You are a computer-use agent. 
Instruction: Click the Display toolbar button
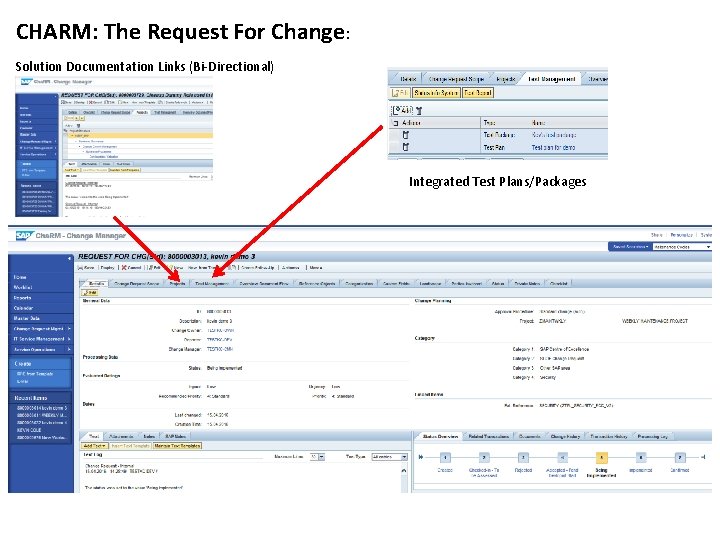(107, 267)
